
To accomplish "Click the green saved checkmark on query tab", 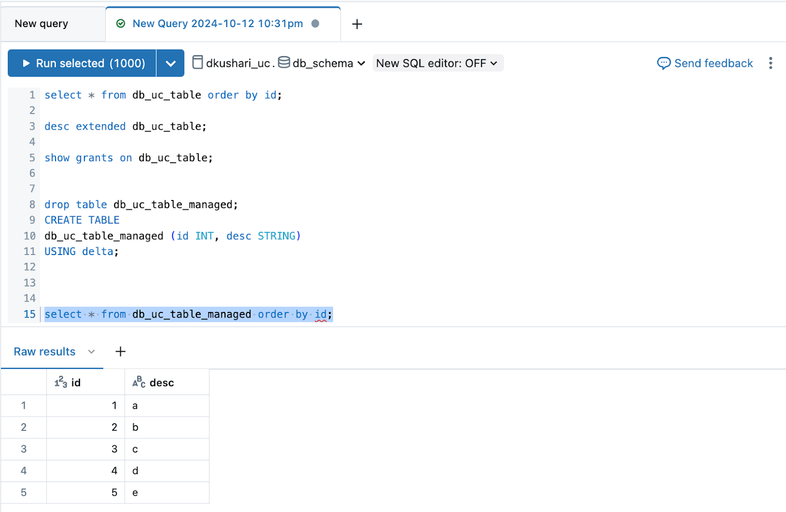I will coord(121,24).
